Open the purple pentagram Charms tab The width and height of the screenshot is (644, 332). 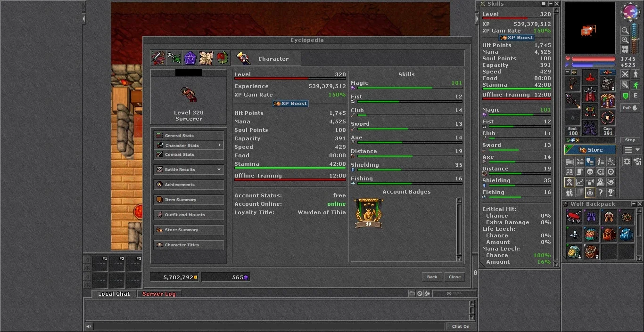(x=190, y=58)
